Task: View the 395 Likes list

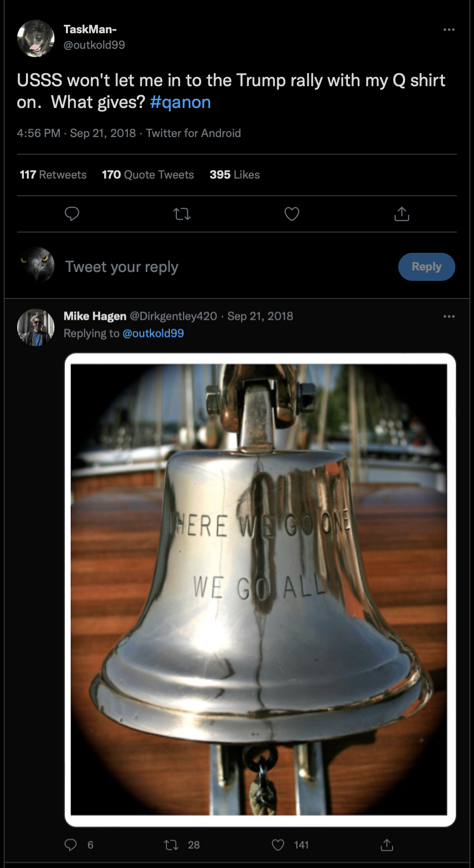Action: 234,174
